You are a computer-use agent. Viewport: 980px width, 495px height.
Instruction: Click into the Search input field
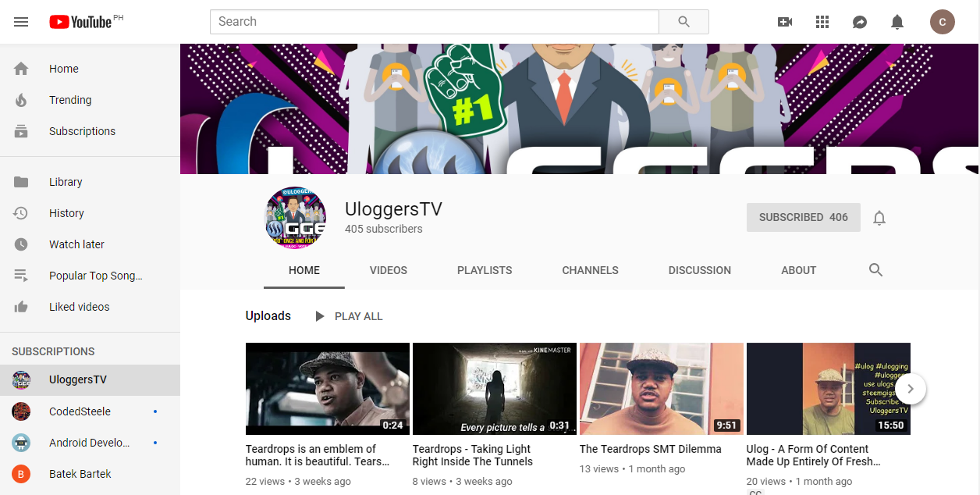coord(435,22)
